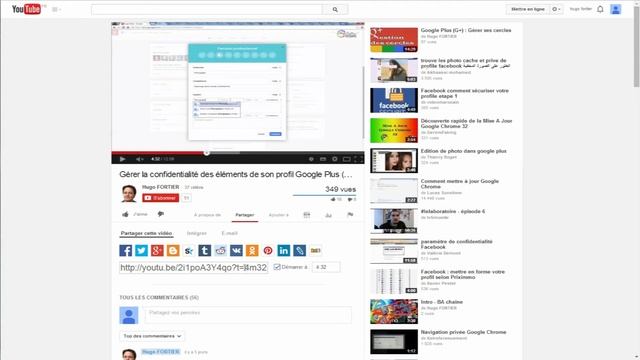This screenshot has width=640, height=360.
Task: Open Hugo FORTIER channel name link
Action: pos(160,187)
